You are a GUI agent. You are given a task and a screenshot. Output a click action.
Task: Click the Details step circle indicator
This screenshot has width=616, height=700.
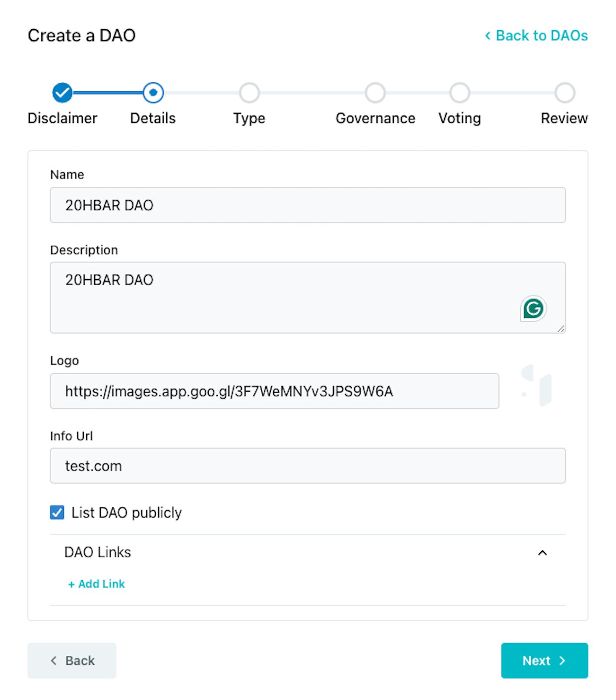tap(153, 93)
